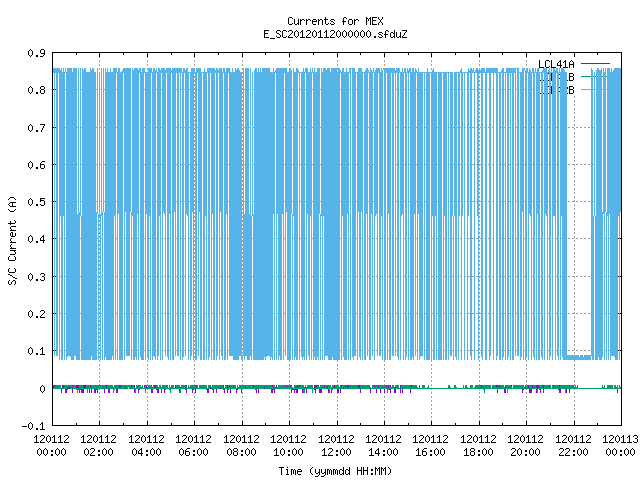The width and height of the screenshot is (640, 480).
Task: Select the 20:00 time tick label
Action: tap(525, 452)
